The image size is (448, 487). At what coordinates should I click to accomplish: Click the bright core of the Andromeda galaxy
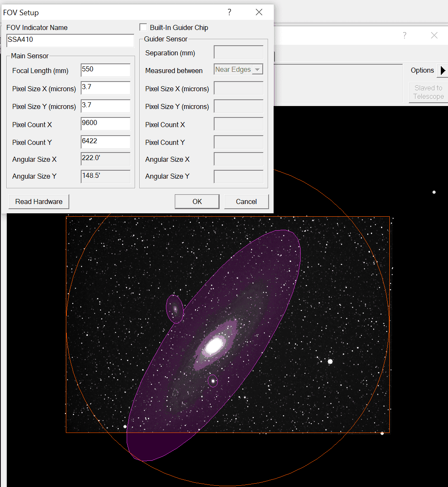coord(214,346)
